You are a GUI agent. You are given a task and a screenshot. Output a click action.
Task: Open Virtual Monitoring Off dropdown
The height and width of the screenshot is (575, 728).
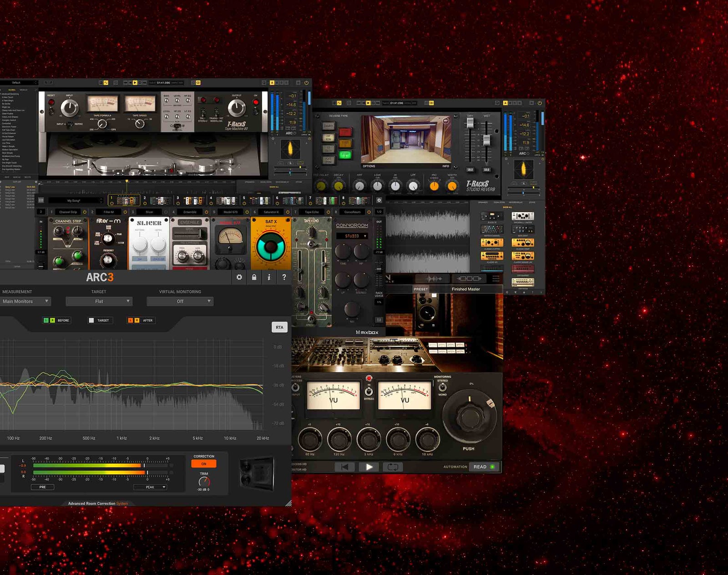(180, 301)
